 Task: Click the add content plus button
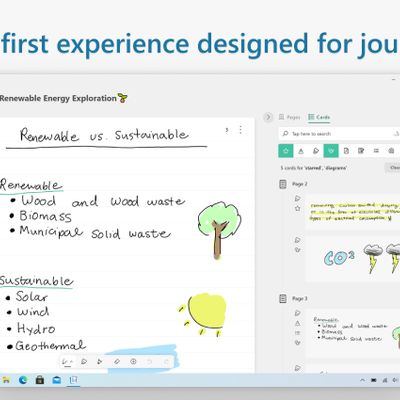133,361
